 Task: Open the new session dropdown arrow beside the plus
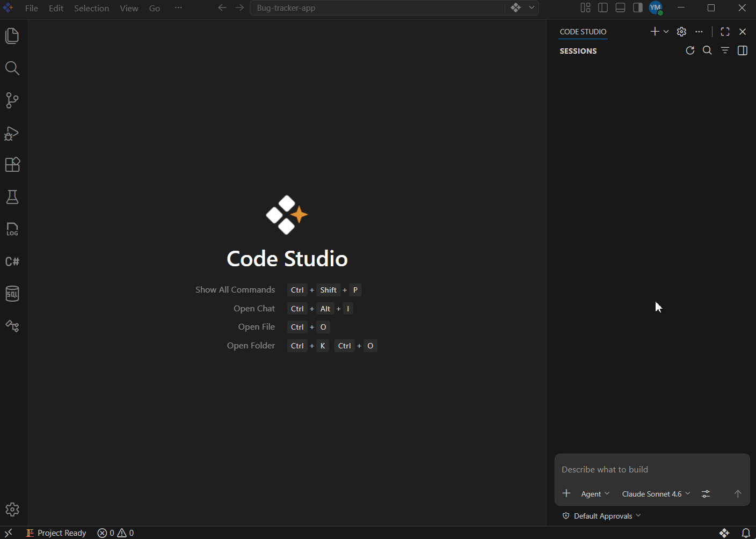point(666,32)
